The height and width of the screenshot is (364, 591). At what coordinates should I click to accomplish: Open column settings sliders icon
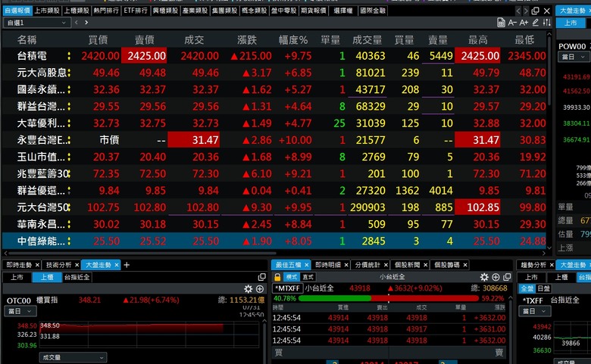[x=547, y=23]
